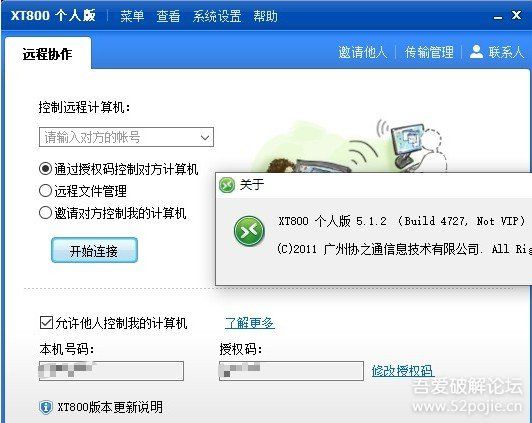Select invite other party to control radio button

click(x=45, y=213)
